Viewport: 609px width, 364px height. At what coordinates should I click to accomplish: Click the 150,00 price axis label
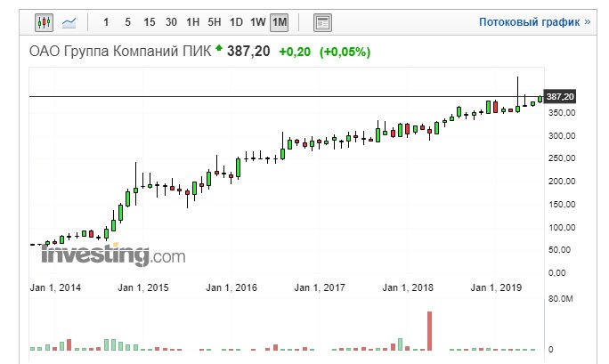point(562,204)
